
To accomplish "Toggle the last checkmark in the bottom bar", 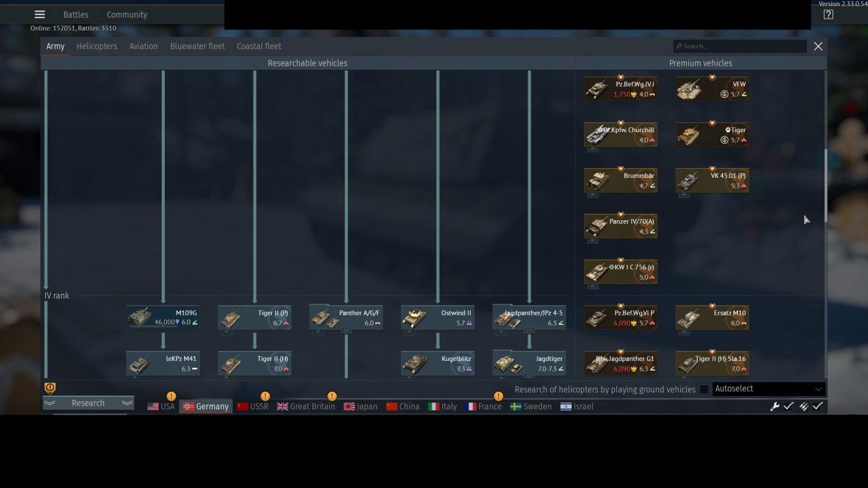I will (x=818, y=407).
